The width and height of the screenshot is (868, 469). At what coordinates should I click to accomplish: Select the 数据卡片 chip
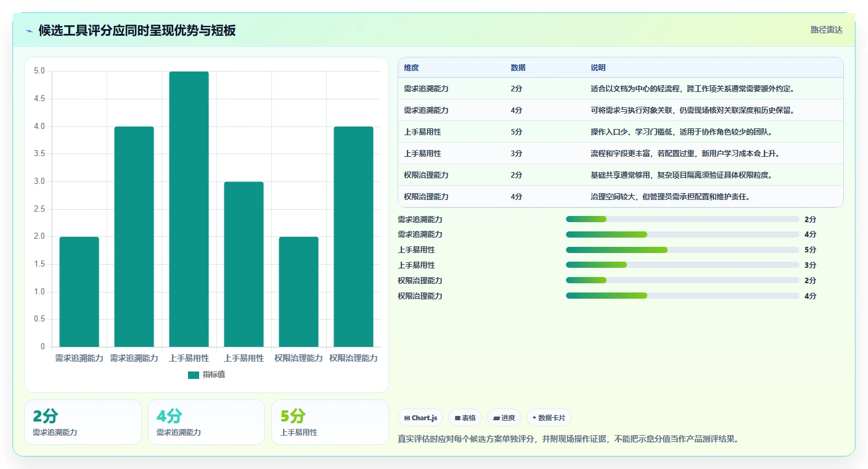click(x=549, y=418)
